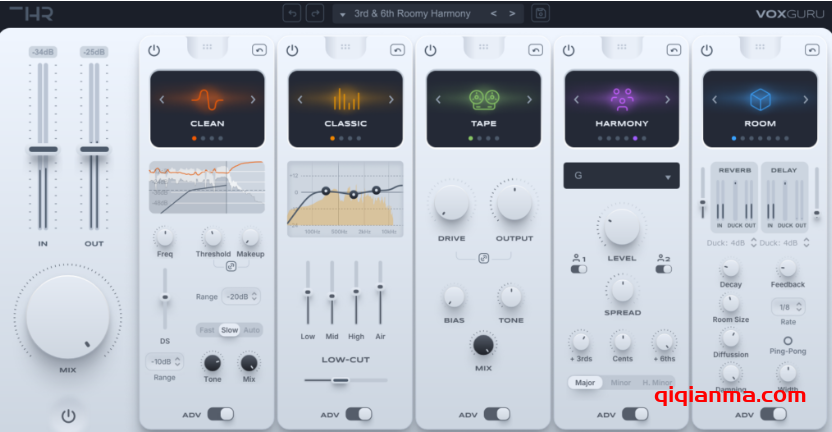This screenshot has height=432, width=832.
Task: Click the master power button under MIX
Action: point(68,416)
